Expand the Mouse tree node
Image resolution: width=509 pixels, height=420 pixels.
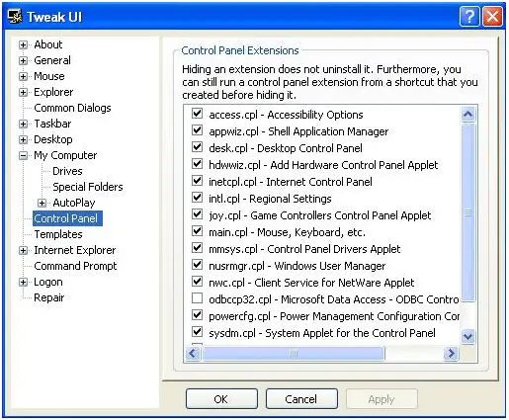23,76
